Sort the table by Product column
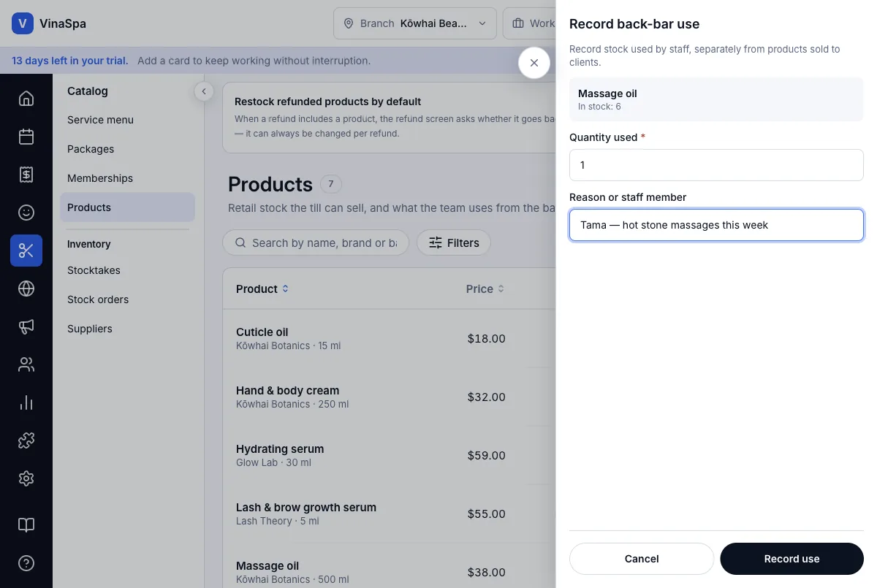This screenshot has height=588, width=877. [x=262, y=289]
